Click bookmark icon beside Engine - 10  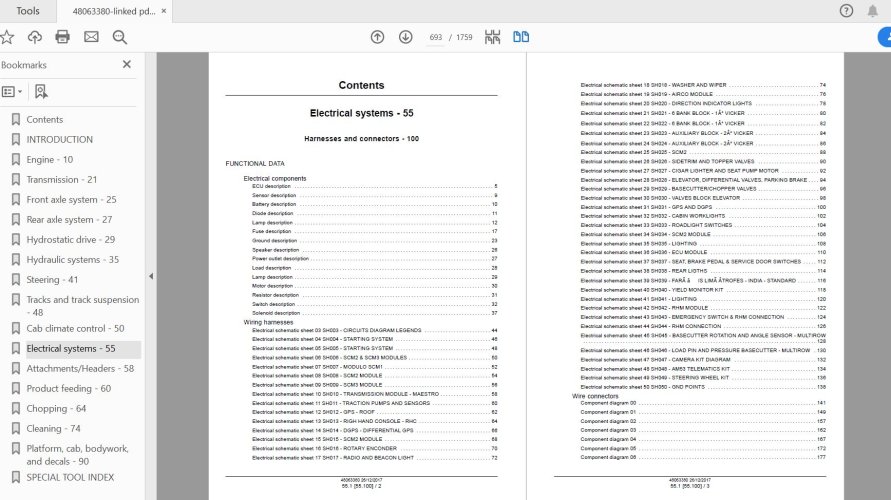click(x=16, y=160)
